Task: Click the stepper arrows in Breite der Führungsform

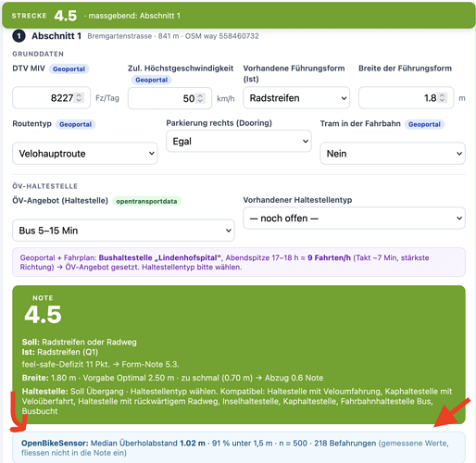Action: click(x=443, y=98)
